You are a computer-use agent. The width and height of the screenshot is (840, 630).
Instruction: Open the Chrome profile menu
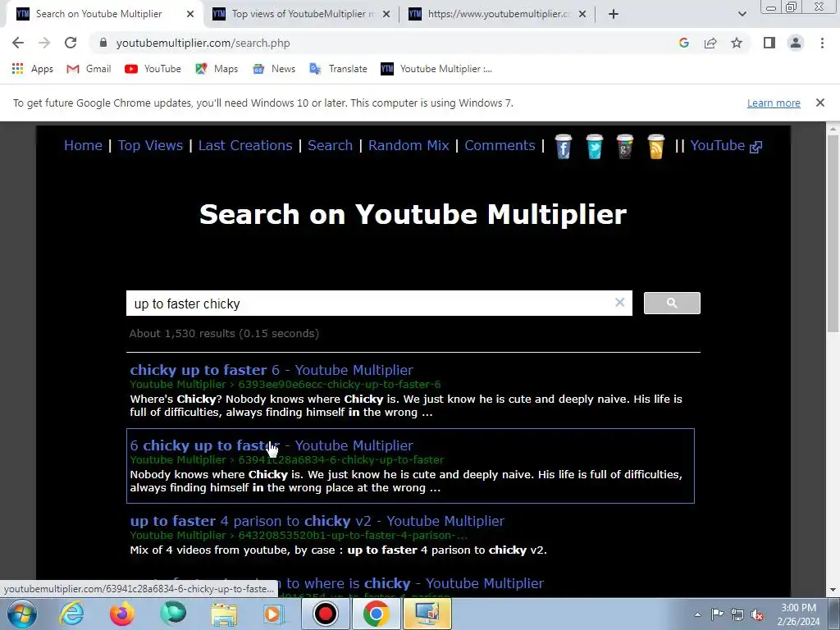[x=796, y=43]
